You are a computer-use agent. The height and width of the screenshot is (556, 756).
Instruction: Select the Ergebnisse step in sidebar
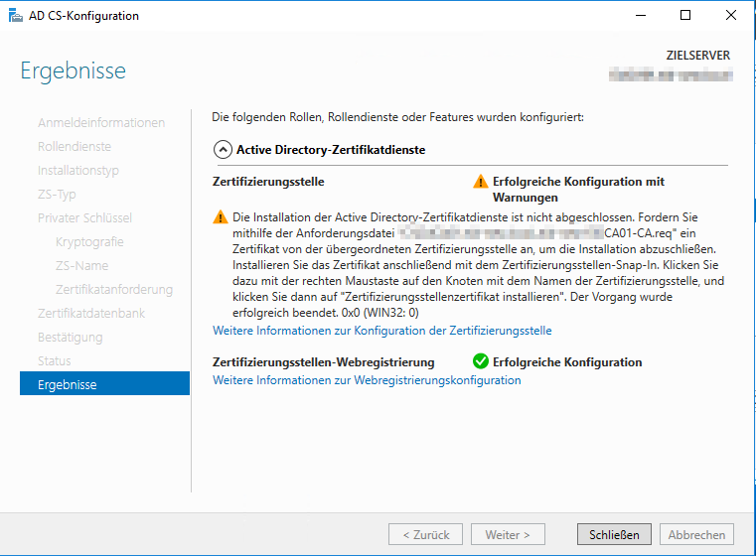click(x=104, y=383)
